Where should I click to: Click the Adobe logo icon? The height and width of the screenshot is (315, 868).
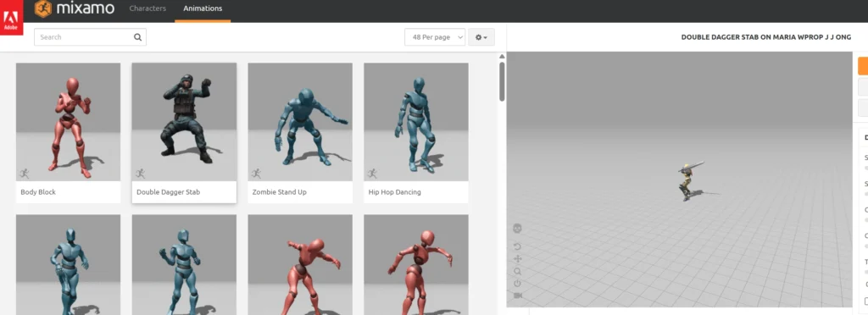[x=11, y=17]
